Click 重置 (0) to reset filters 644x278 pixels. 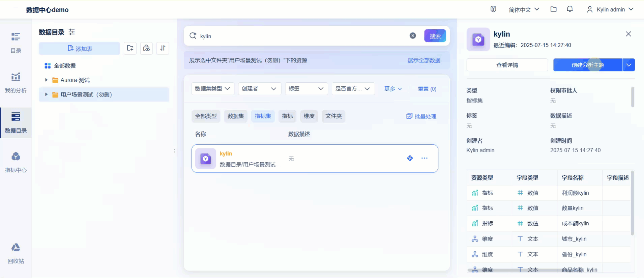coord(427,89)
